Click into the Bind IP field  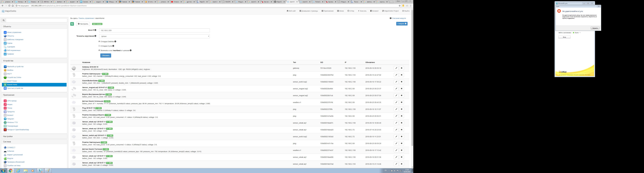click(x=154, y=30)
